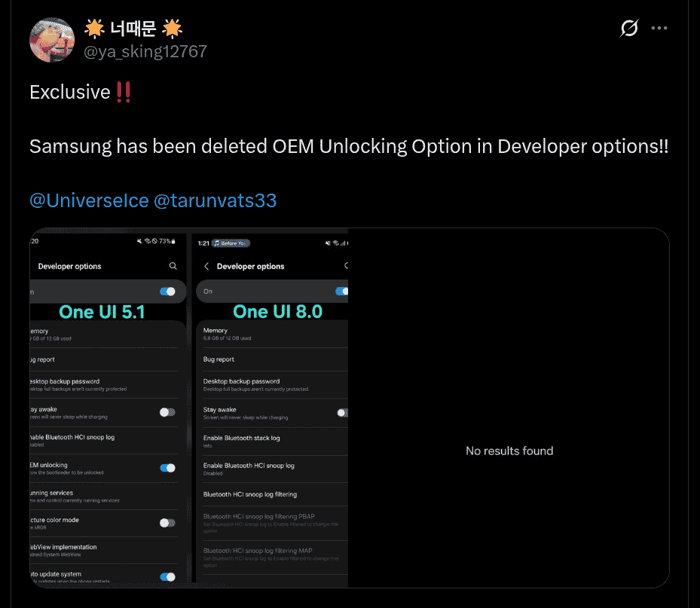Tap the back chevron in One UI 8.0 screenshot
The image size is (700, 608).
pos(206,266)
